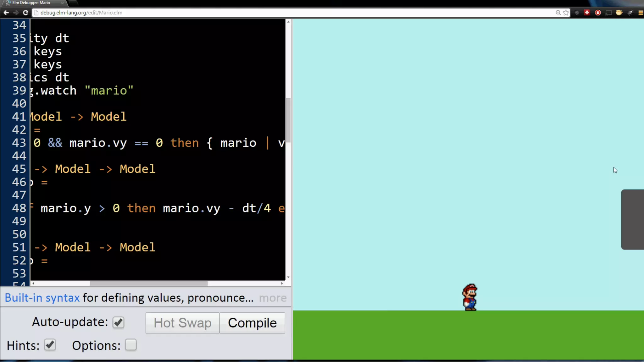
Task: Click 'dt/4' on line 48
Action: [x=256, y=208]
